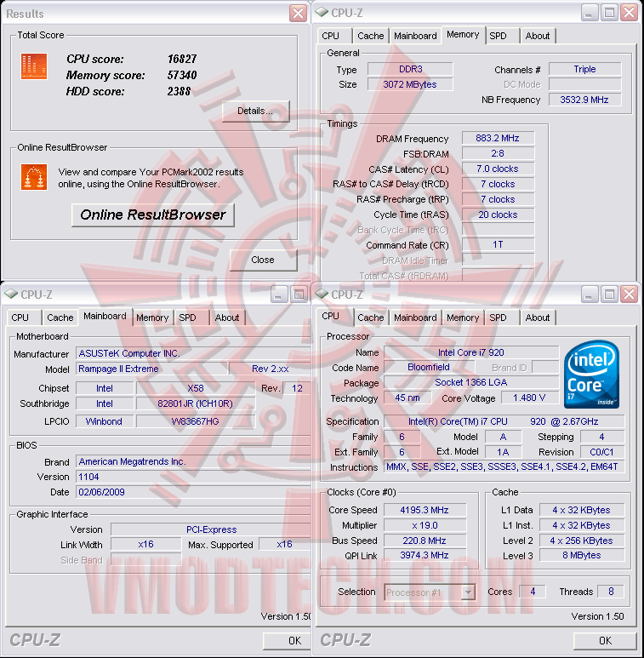
Task: Close the Results window
Action: point(298,14)
